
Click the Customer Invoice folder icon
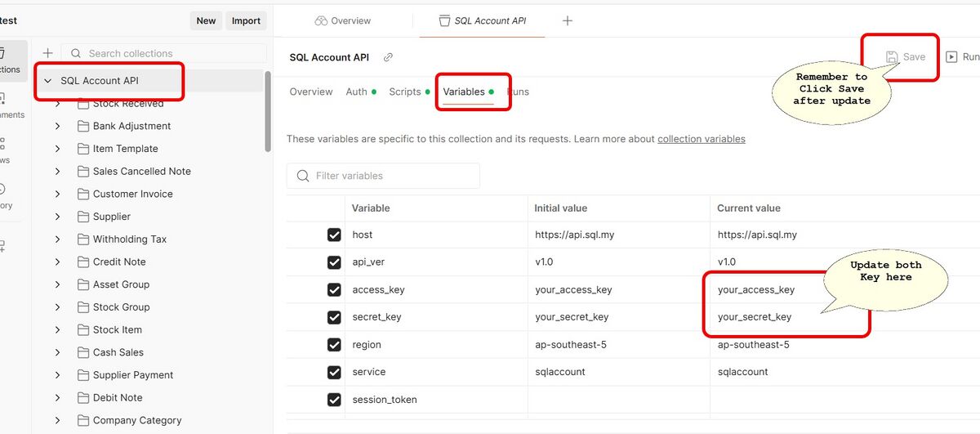point(83,194)
